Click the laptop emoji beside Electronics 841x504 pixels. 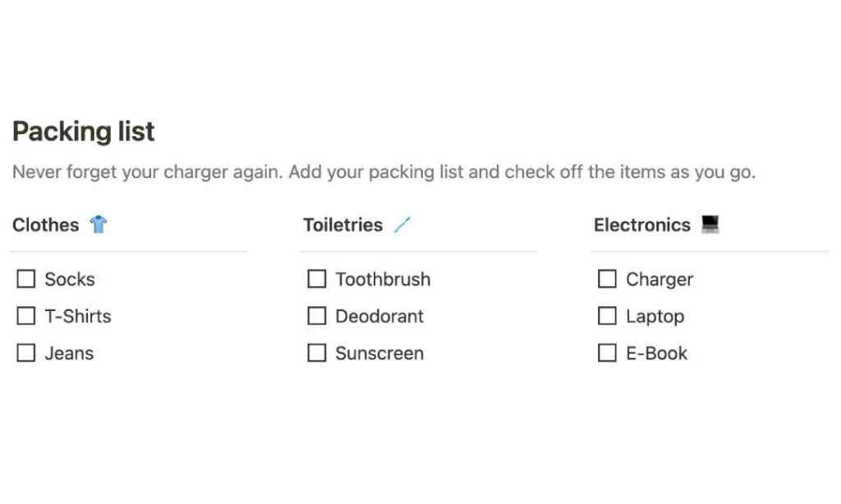point(710,225)
